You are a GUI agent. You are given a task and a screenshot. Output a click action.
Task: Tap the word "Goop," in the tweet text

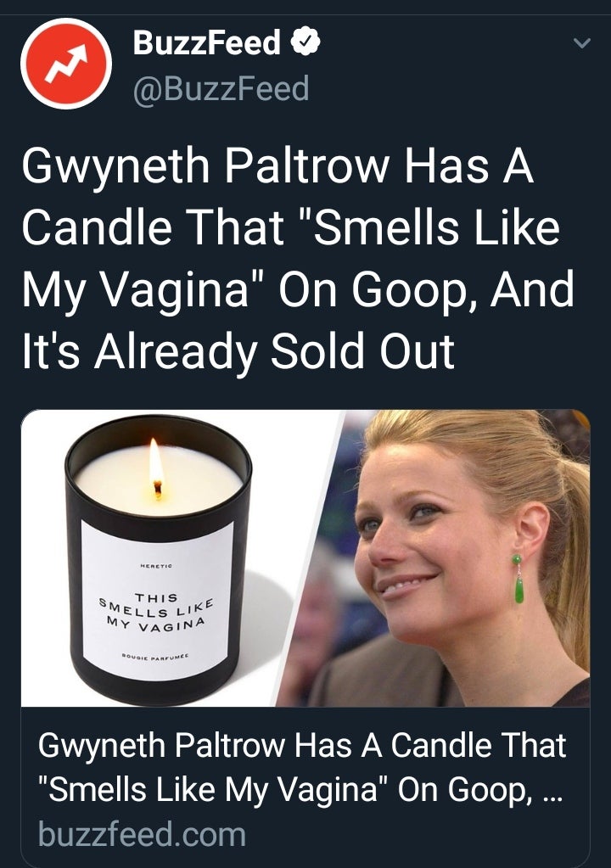click(416, 291)
